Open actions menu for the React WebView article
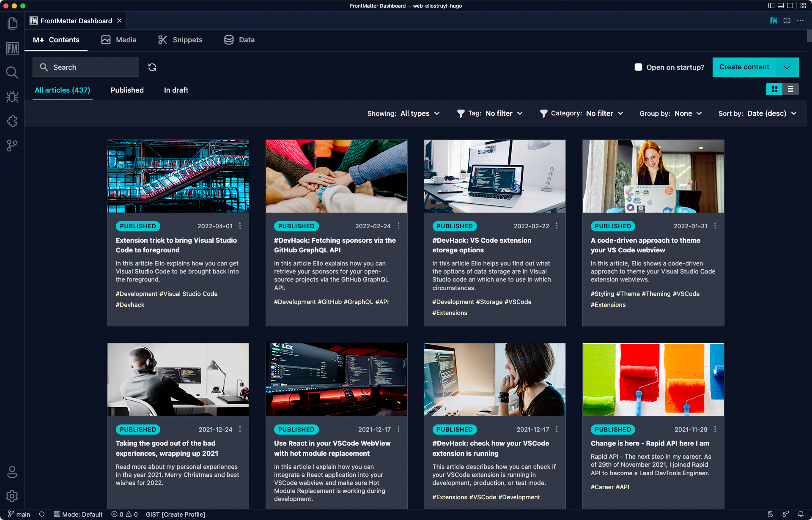Viewport: 812px width, 520px height. 398,429
